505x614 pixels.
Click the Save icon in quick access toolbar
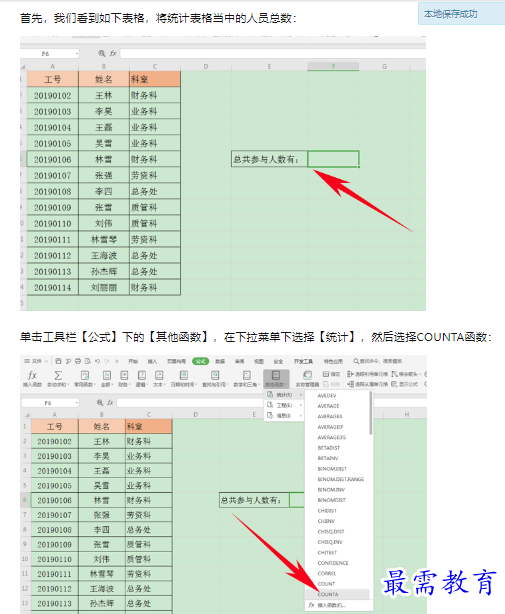58,361
